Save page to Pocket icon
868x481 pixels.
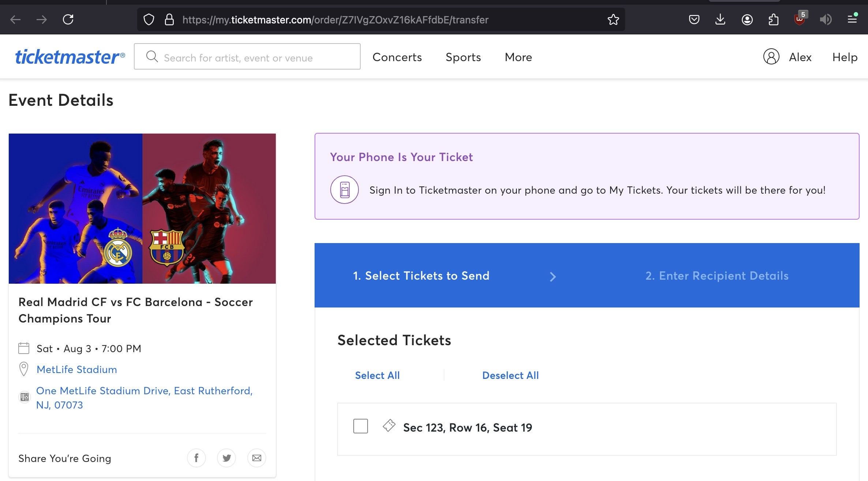[x=694, y=19]
